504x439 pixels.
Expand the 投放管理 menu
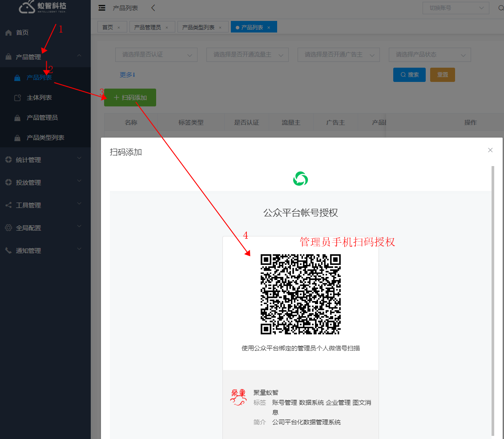pos(79,181)
